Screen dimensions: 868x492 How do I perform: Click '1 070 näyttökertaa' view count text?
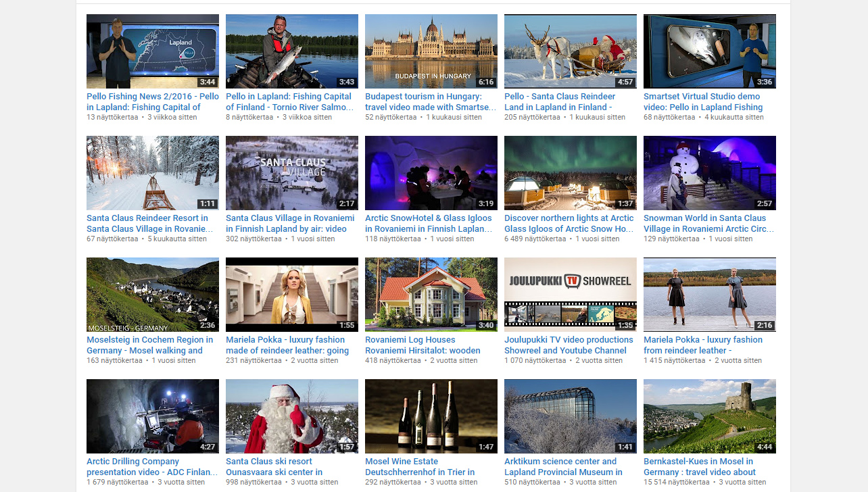535,360
